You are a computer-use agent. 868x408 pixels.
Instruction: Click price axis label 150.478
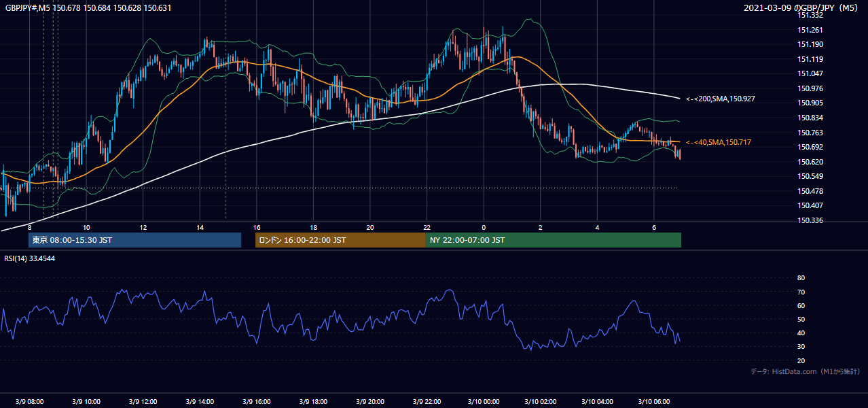click(810, 191)
